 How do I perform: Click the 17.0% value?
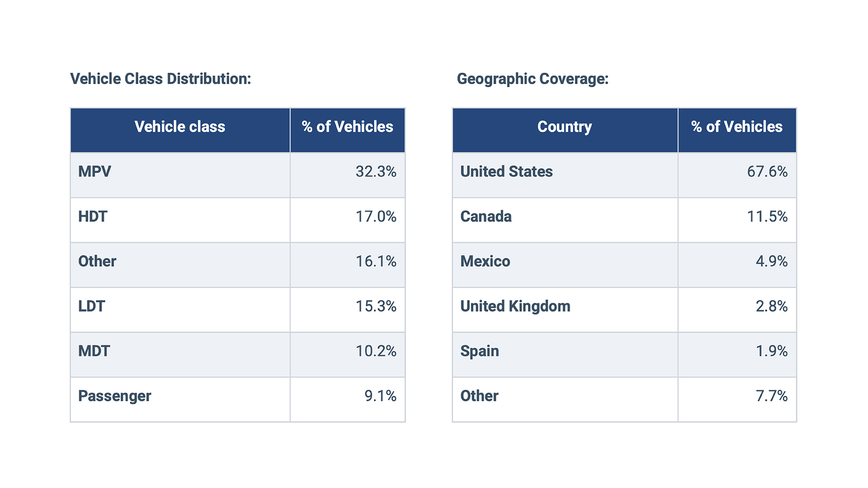point(376,216)
